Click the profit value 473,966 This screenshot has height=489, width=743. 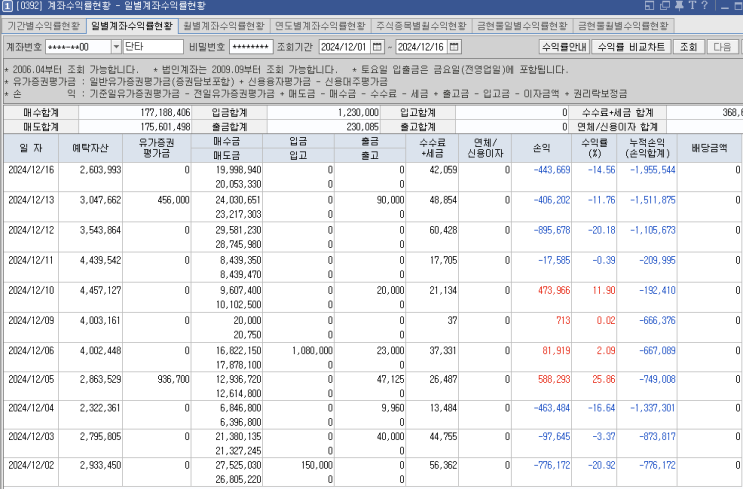coord(554,290)
